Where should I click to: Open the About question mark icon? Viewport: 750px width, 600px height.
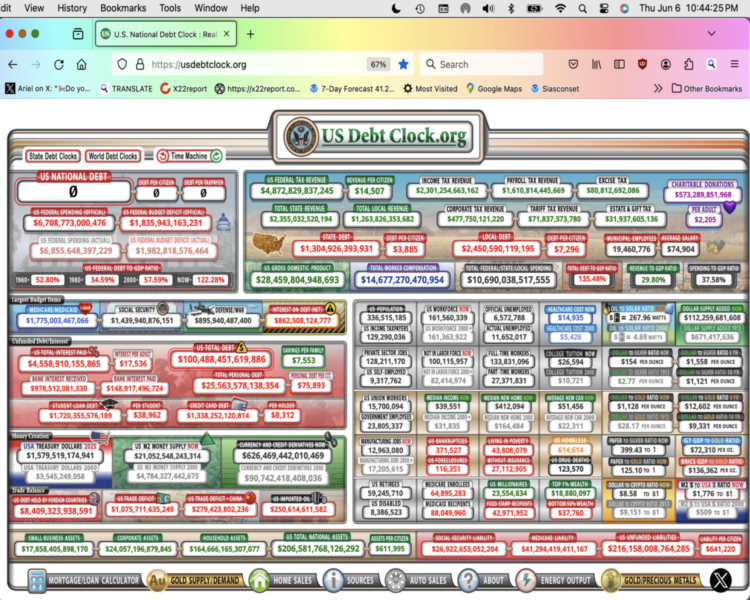pyautogui.click(x=468, y=581)
